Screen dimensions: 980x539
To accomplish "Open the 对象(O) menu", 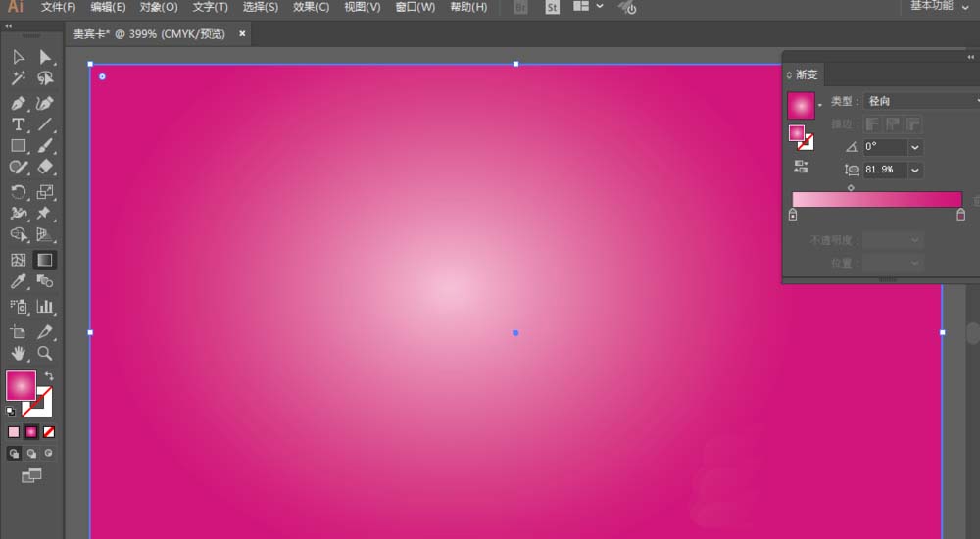I will point(159,7).
